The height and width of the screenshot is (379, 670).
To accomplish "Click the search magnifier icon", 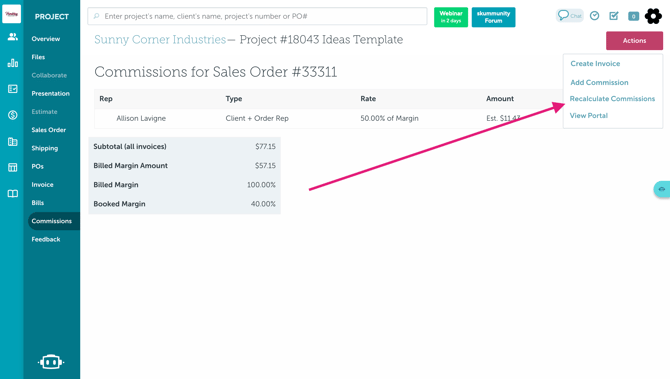I will pos(97,16).
